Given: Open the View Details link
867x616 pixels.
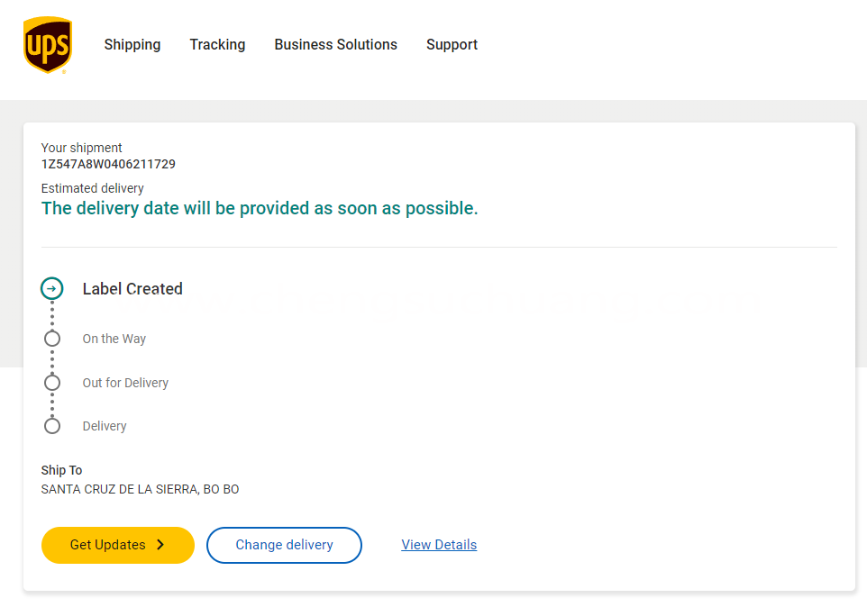Looking at the screenshot, I should (439, 545).
